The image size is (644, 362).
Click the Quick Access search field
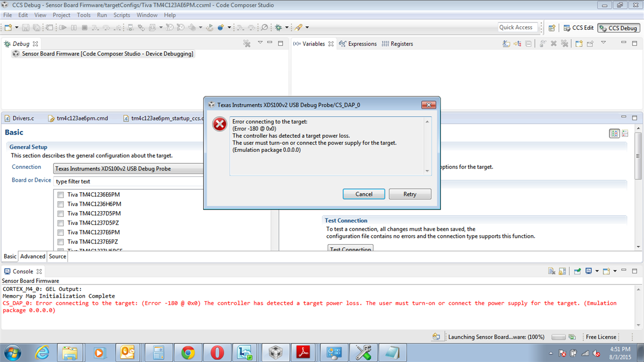tap(518, 27)
